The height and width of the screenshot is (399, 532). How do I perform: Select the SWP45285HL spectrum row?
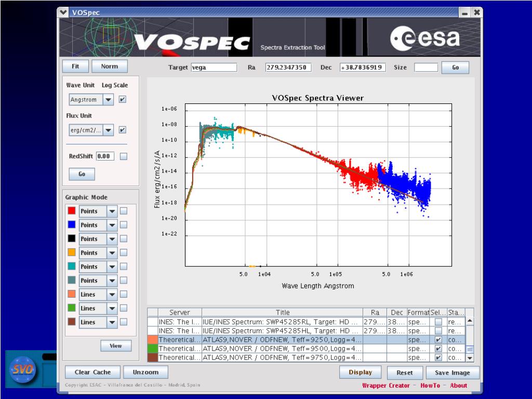[307, 330]
